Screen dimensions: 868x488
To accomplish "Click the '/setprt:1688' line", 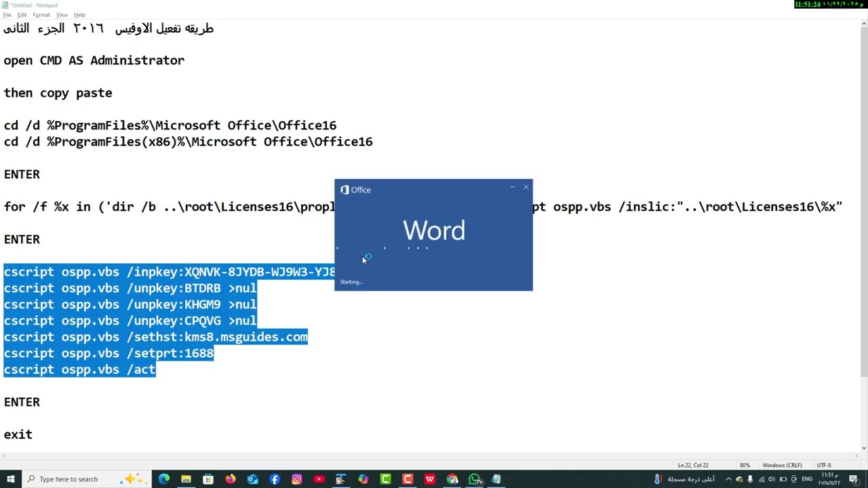I will point(108,353).
